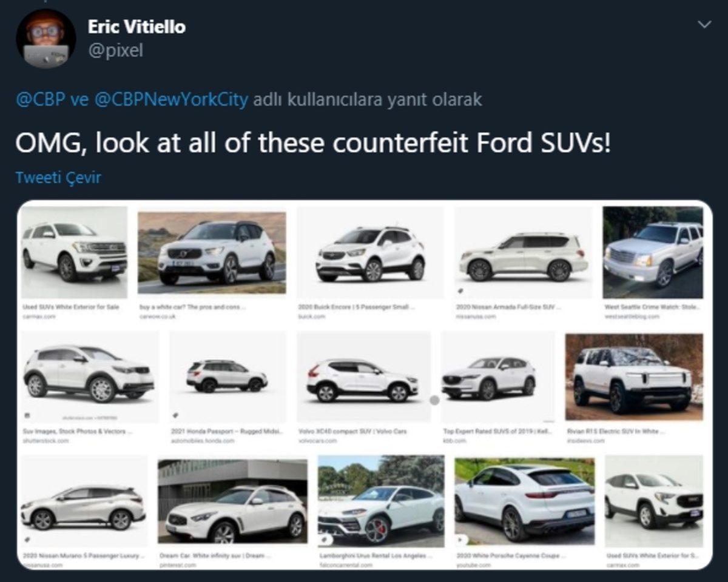Open the Lamborghini Urus rental image
Screen dimensions: 728x582
click(x=381, y=501)
